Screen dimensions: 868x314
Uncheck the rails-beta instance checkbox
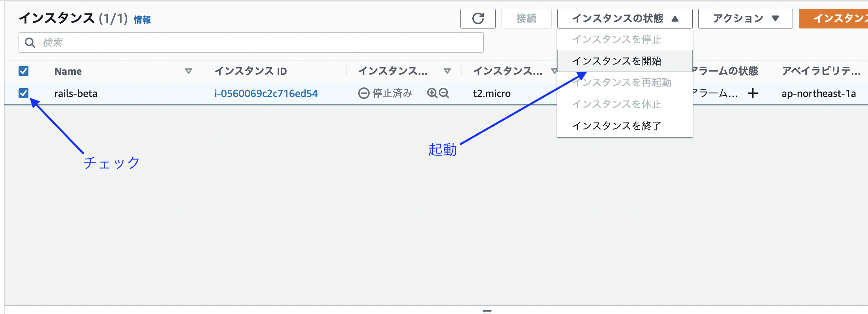tap(24, 93)
